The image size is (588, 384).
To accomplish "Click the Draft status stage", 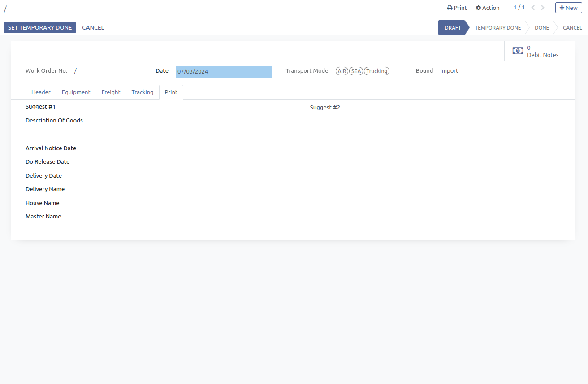I will click(x=453, y=28).
